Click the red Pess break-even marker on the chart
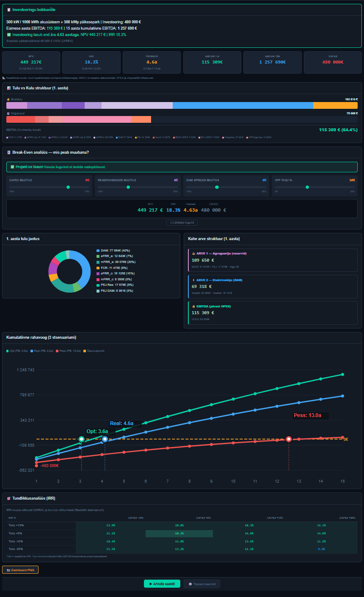The height and width of the screenshot is (597, 364). tap(289, 439)
